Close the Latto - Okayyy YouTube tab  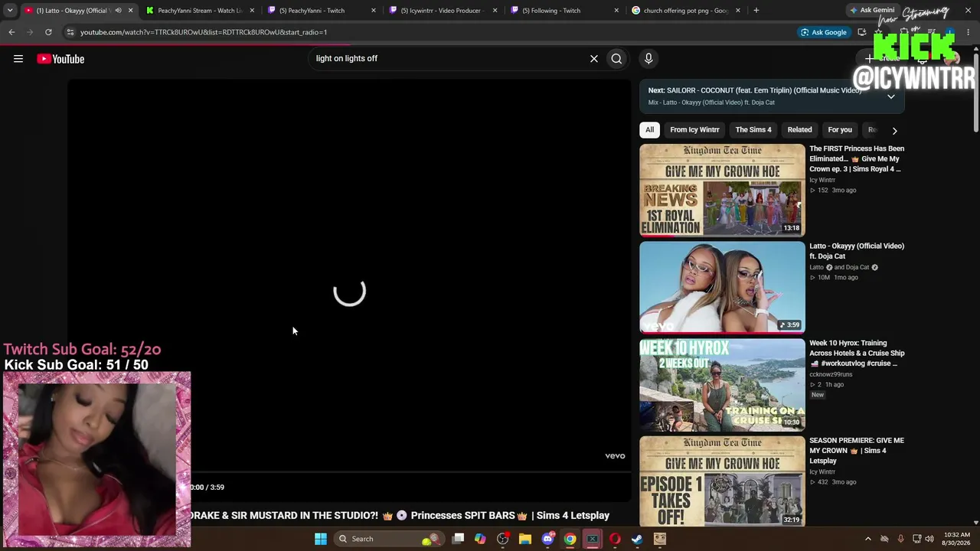[130, 10]
